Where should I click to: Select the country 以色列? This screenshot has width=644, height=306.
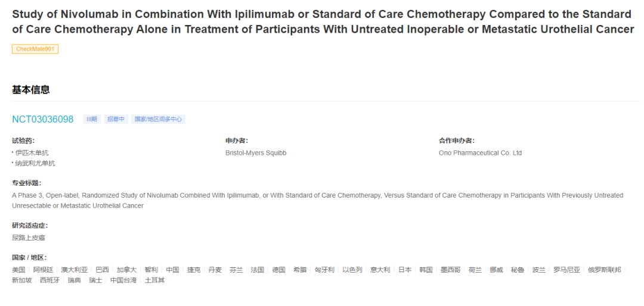click(x=352, y=270)
